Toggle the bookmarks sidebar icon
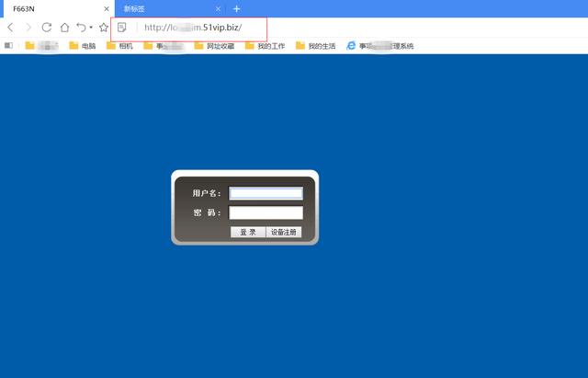 coord(8,45)
